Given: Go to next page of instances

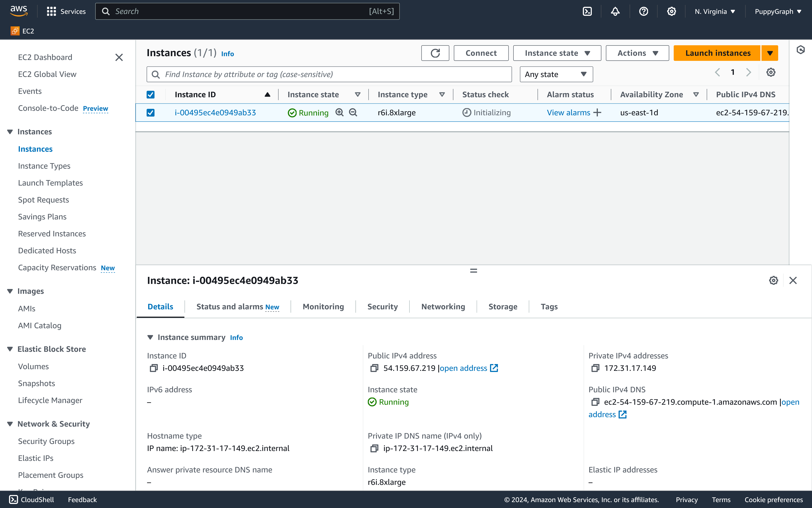Looking at the screenshot, I should tap(749, 72).
